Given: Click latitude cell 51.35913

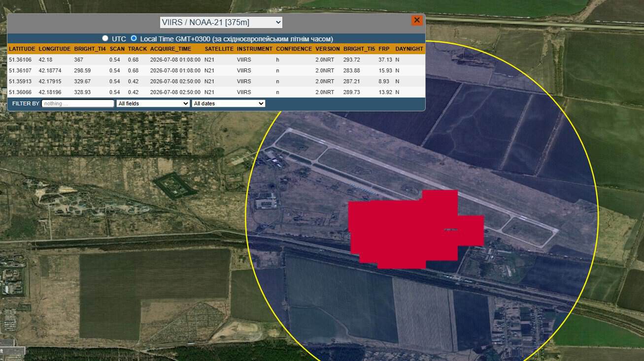Looking at the screenshot, I should click(20, 81).
